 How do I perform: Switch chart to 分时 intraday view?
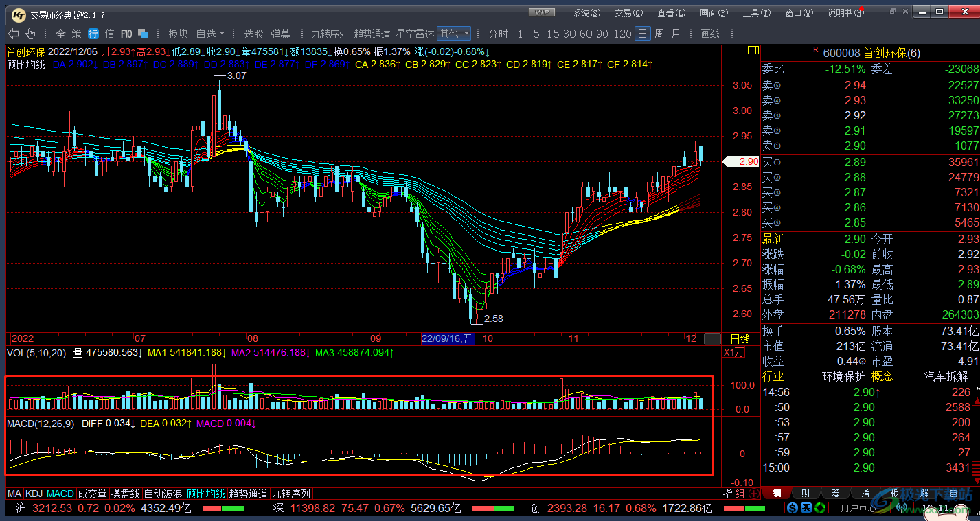pos(499,34)
